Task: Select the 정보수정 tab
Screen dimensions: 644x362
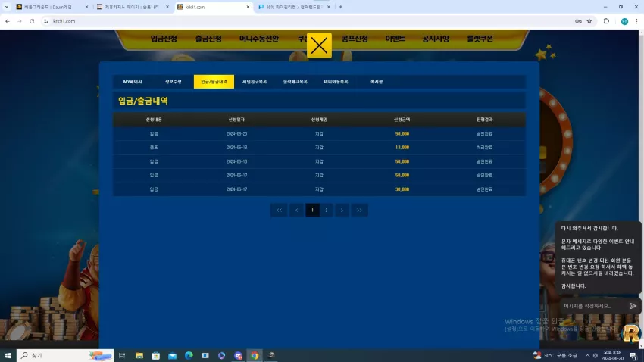Action: point(174,82)
